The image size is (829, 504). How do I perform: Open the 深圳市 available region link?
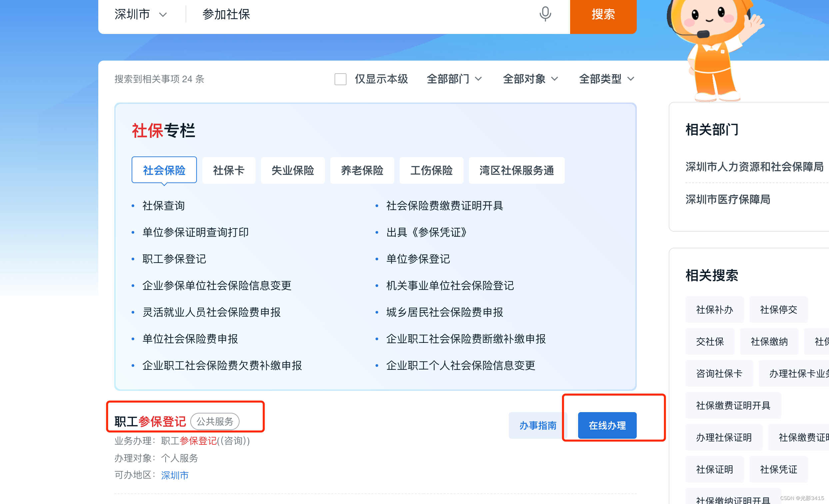[175, 475]
